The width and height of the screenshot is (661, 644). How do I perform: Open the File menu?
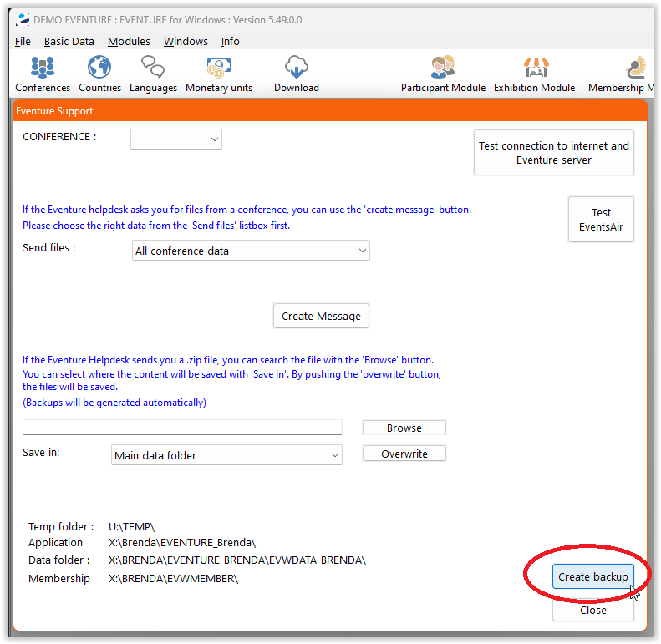click(x=23, y=41)
